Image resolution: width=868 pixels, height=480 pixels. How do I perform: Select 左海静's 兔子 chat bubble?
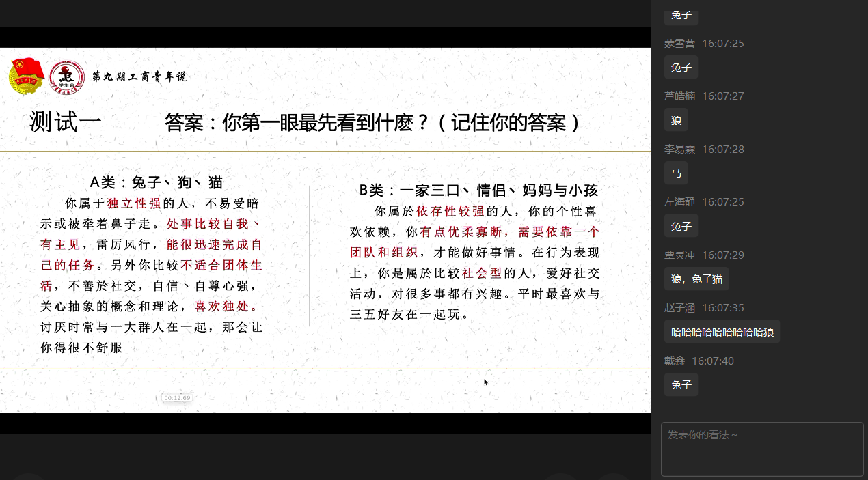tap(681, 226)
